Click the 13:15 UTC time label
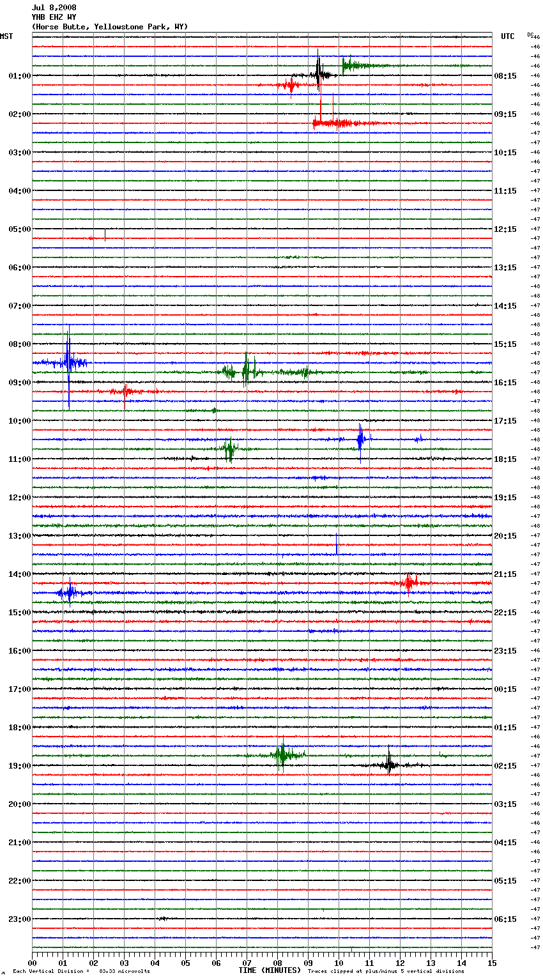The height and width of the screenshot is (980, 543). pyautogui.click(x=505, y=268)
